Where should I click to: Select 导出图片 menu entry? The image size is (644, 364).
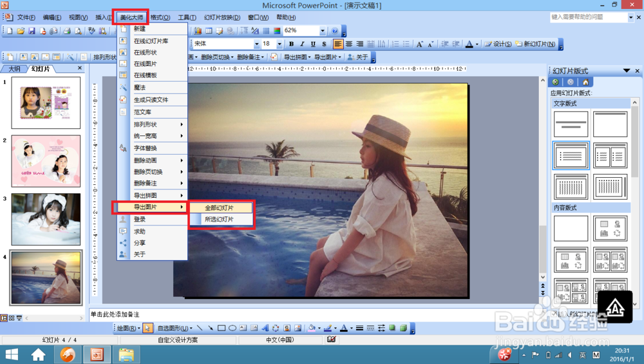153,207
